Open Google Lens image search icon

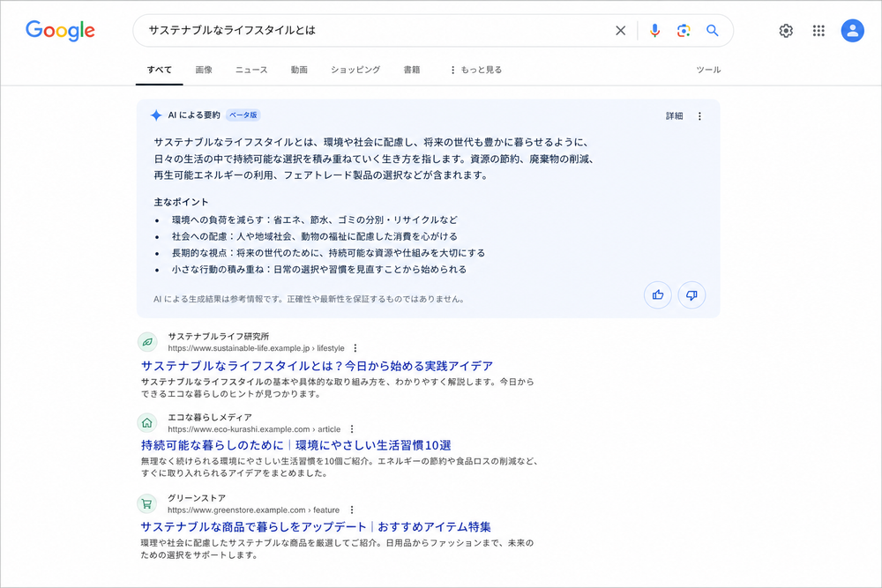(x=684, y=30)
